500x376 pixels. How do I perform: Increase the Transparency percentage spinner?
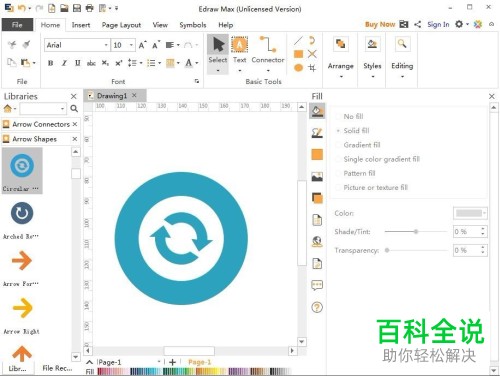click(x=483, y=248)
